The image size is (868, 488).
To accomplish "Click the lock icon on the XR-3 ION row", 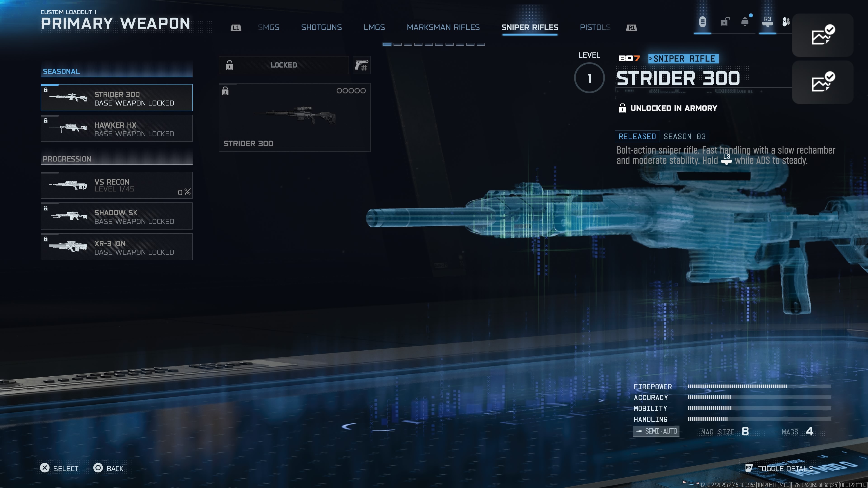I will pos(45,239).
